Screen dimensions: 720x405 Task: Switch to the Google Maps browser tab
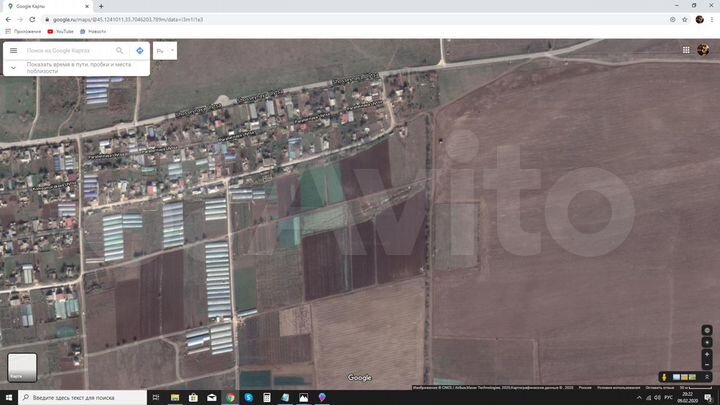[x=47, y=6]
